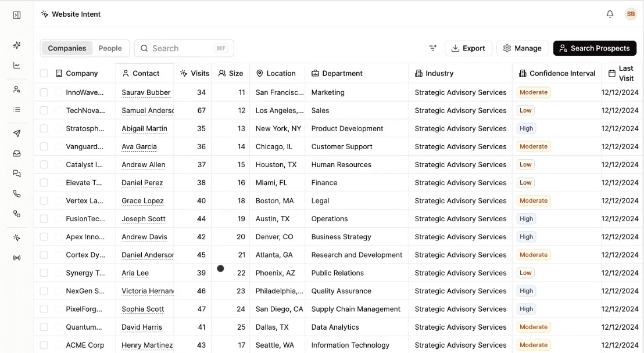The image size is (644, 353).
Task: Open the bulleted list sidebar icon
Action: click(x=17, y=110)
